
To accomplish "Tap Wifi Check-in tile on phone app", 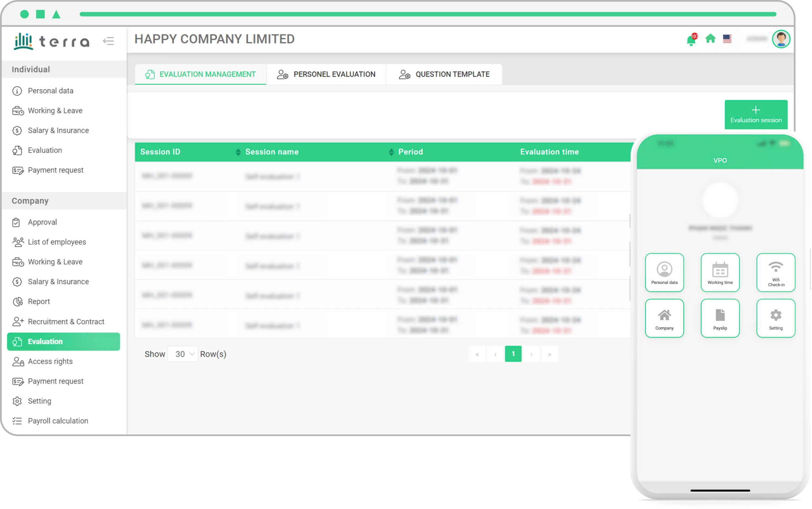I will [x=776, y=272].
